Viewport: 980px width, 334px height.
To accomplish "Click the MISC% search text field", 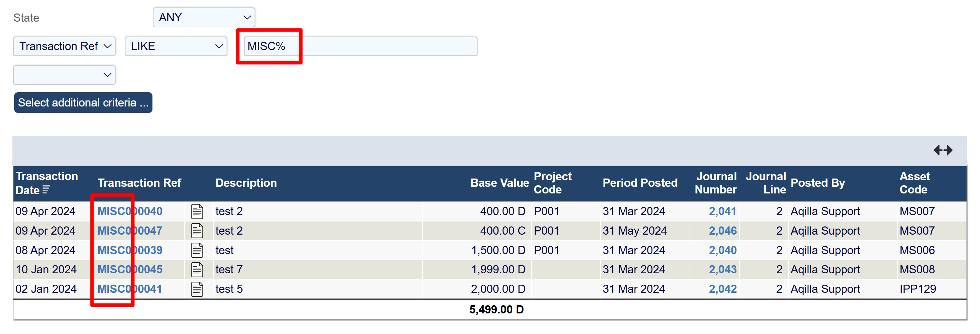I will click(360, 46).
